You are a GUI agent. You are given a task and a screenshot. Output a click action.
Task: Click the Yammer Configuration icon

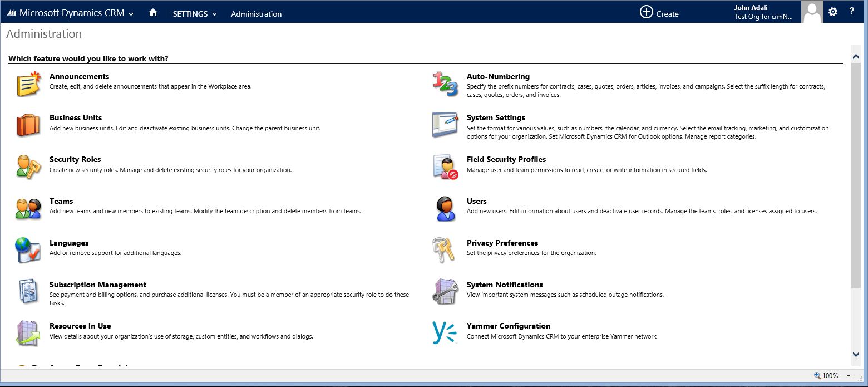tap(445, 333)
